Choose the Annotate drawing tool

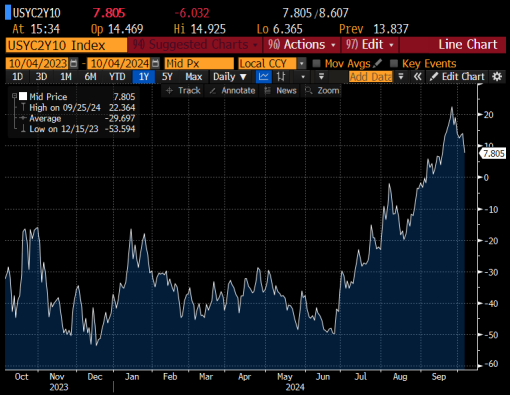pyautogui.click(x=232, y=91)
